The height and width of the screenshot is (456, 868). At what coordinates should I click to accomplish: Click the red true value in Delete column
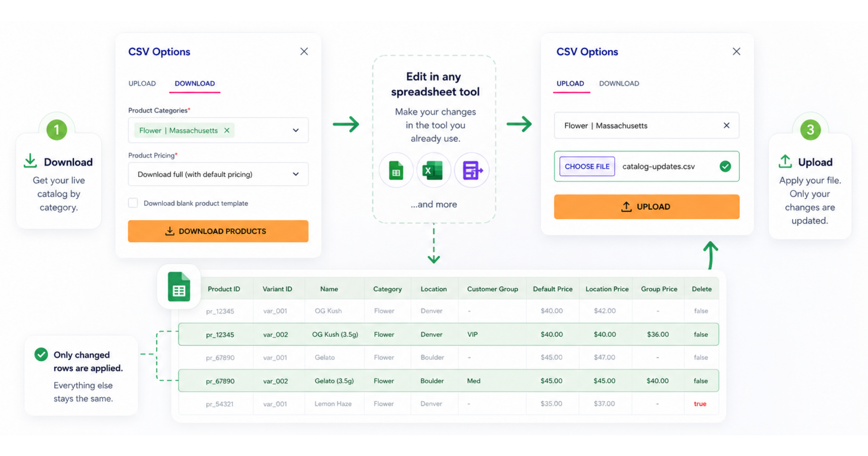pyautogui.click(x=700, y=404)
